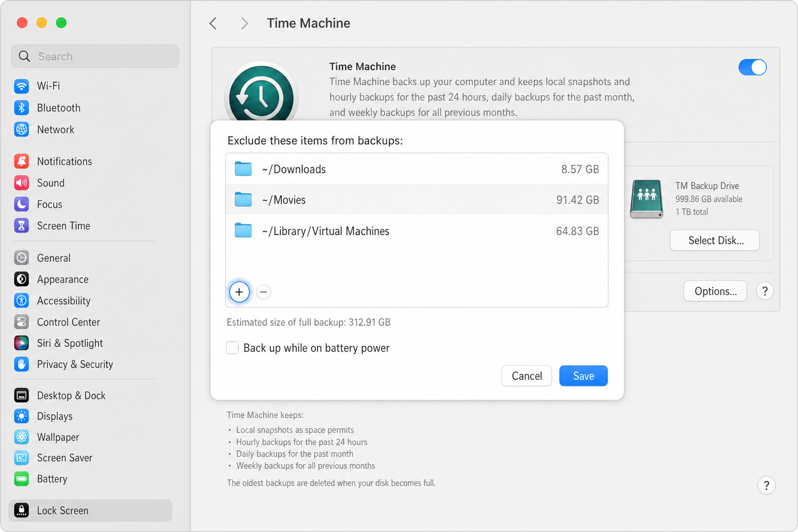Click the 999.86 GB available text
Image resolution: width=798 pixels, height=532 pixels.
tap(709, 199)
